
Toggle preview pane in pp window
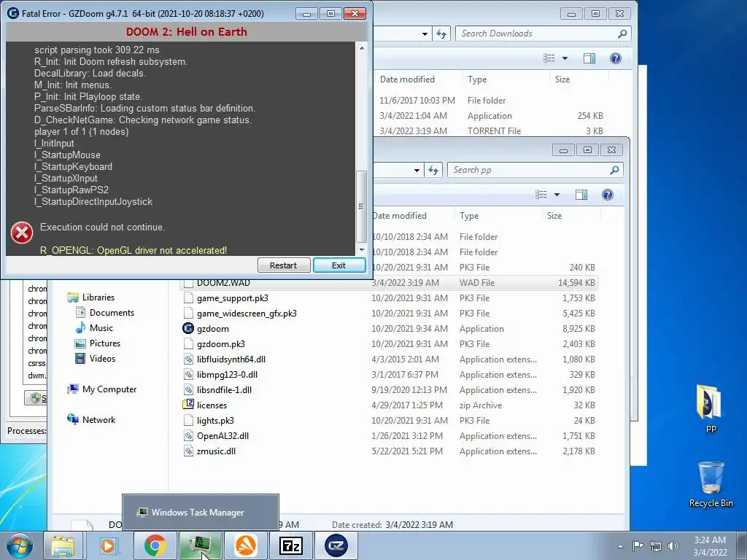tap(581, 194)
